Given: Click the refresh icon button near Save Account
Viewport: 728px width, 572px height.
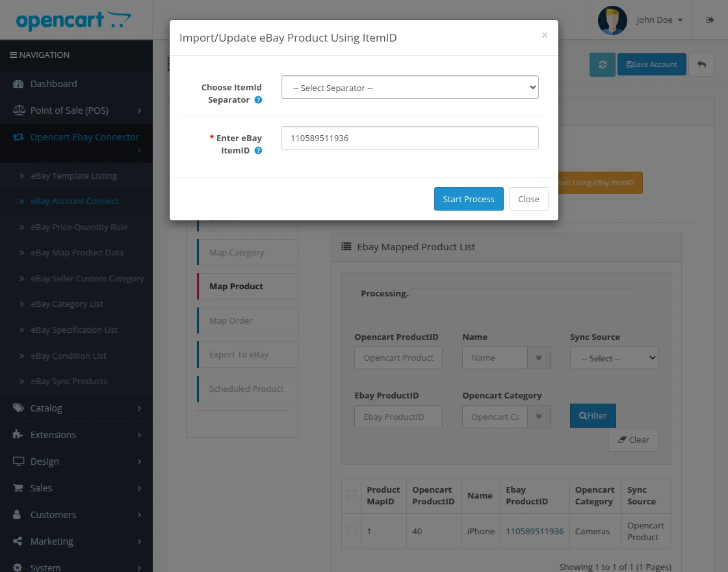Looking at the screenshot, I should coord(602,64).
